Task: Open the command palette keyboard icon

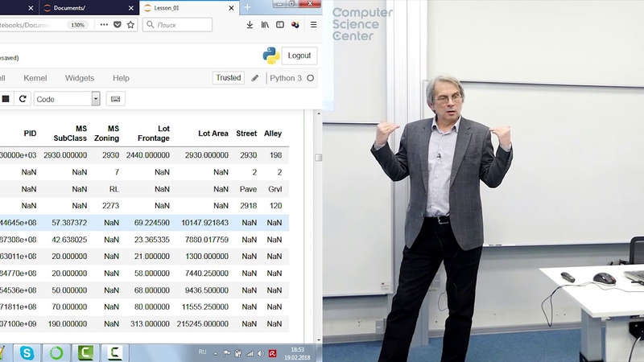Action: pyautogui.click(x=114, y=99)
